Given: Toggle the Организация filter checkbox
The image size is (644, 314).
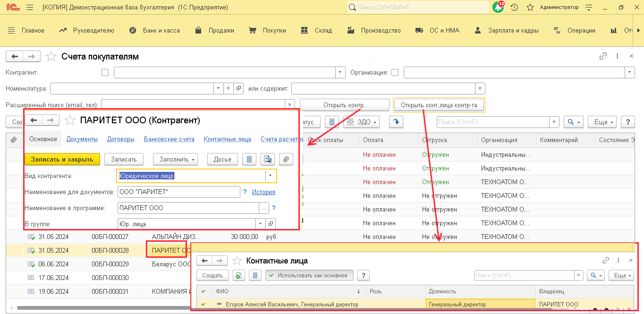Looking at the screenshot, I should [395, 73].
